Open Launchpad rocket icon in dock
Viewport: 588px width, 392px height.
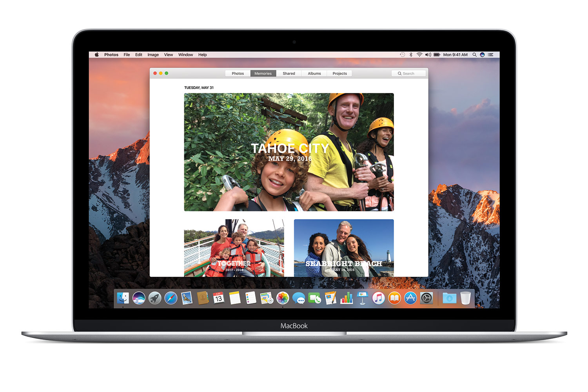coord(155,298)
